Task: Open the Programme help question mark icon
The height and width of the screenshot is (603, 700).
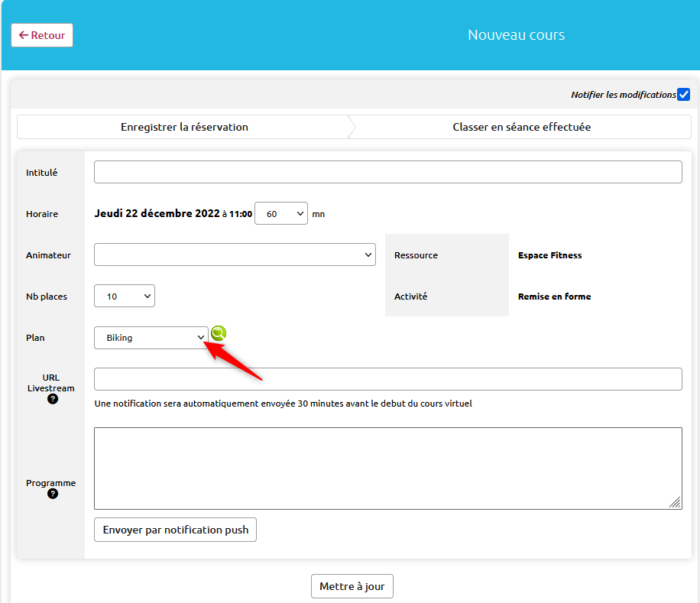Action: click(x=53, y=494)
